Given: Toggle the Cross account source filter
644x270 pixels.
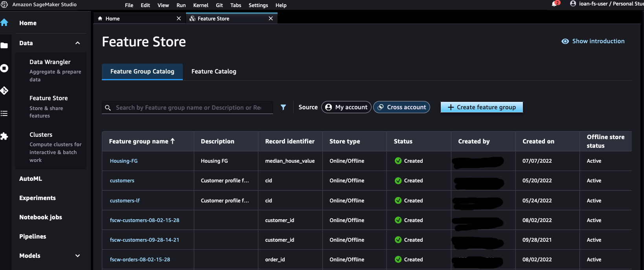Looking at the screenshot, I should tap(401, 107).
